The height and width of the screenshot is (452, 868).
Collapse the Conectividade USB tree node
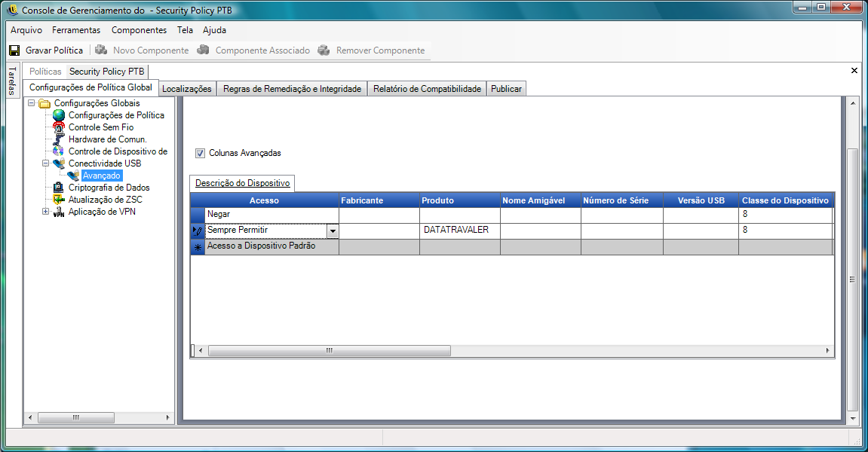point(46,163)
